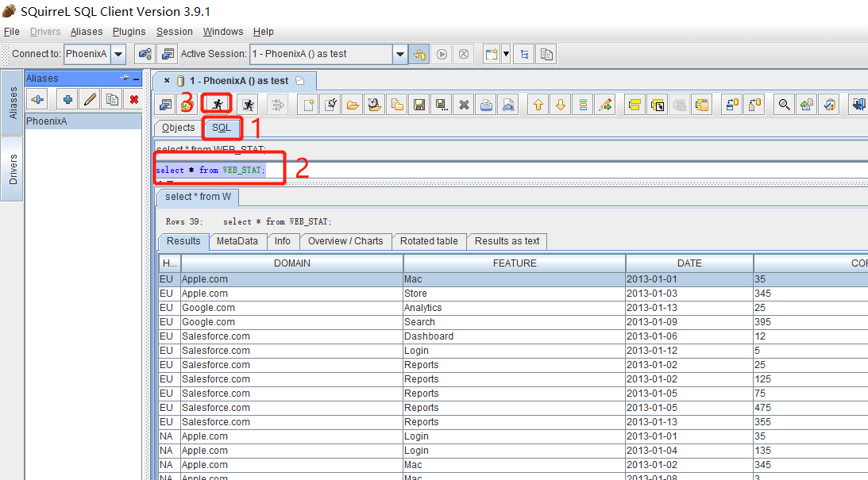
Task: Open session properties icon in session toolbar
Action: 165,105
